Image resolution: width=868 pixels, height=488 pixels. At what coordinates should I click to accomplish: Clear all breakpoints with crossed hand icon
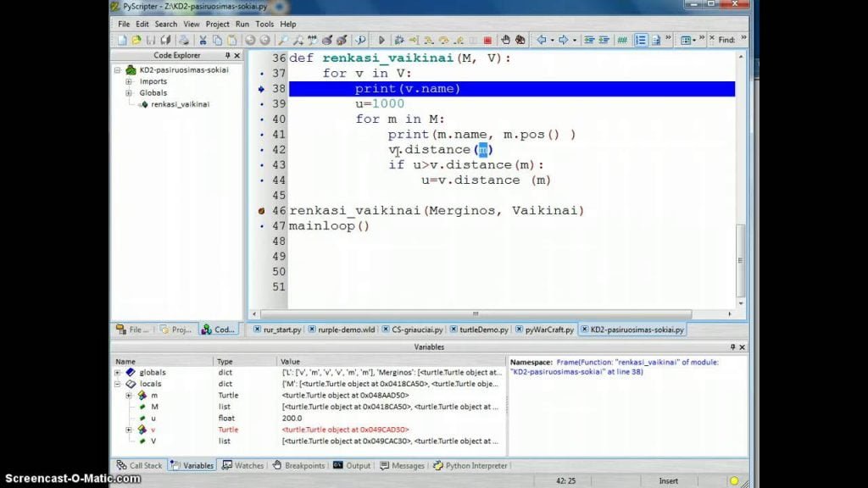tap(520, 40)
